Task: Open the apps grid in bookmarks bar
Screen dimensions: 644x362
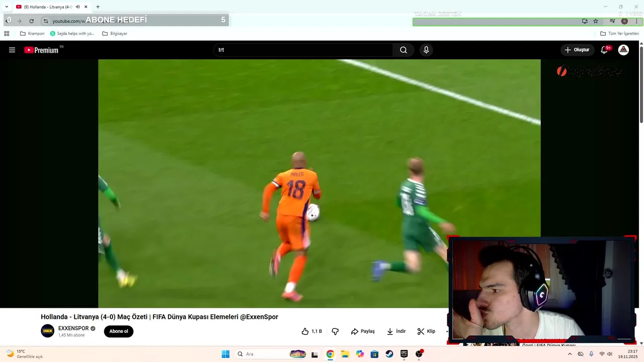Action: click(7, 34)
